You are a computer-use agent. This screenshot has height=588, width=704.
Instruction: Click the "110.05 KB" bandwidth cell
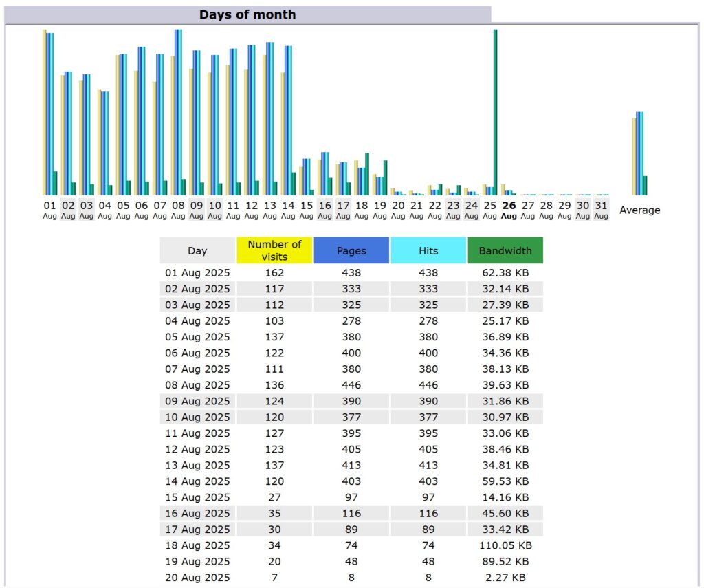click(505, 545)
